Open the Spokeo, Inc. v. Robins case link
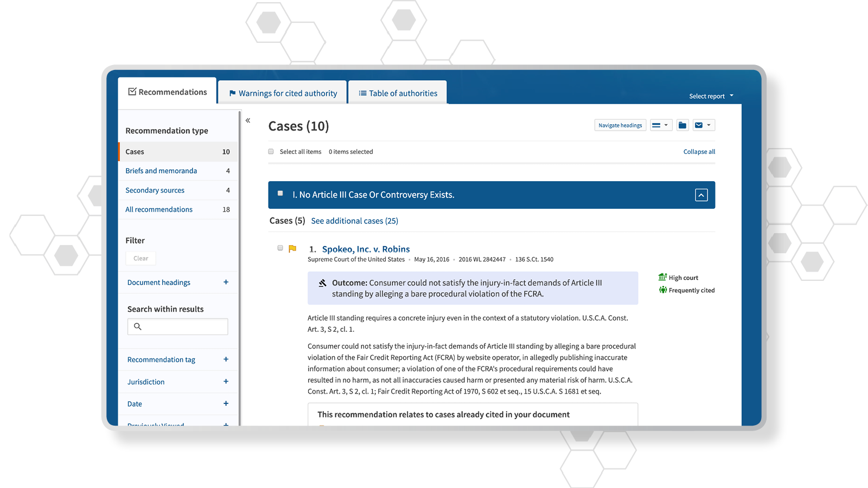The image size is (868, 488). [366, 249]
